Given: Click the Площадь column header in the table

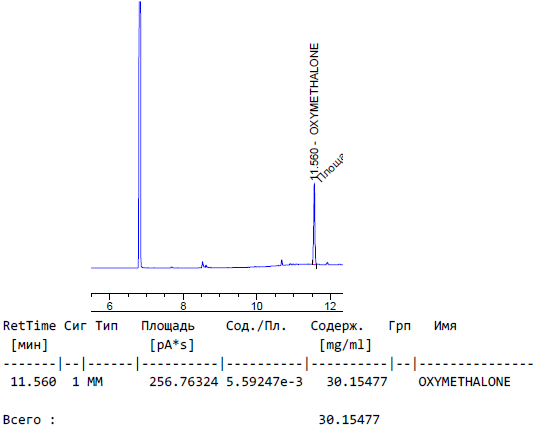Looking at the screenshot, I should point(168,326).
